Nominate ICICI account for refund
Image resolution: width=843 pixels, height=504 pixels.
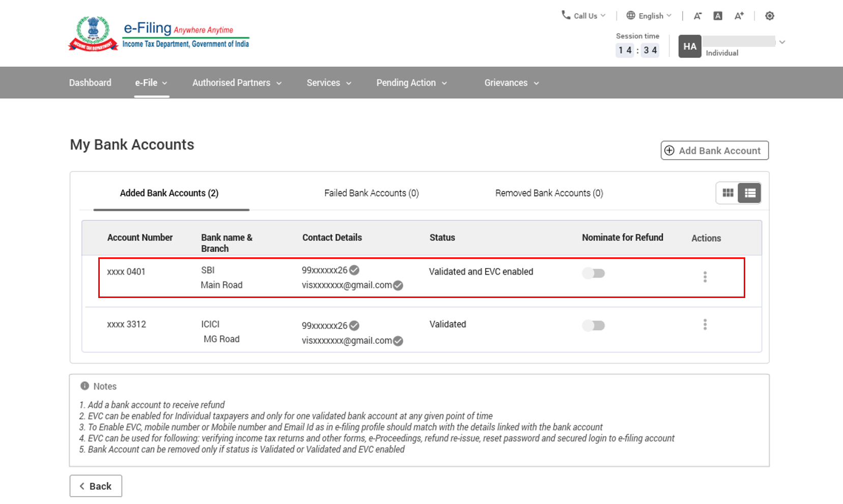click(594, 325)
